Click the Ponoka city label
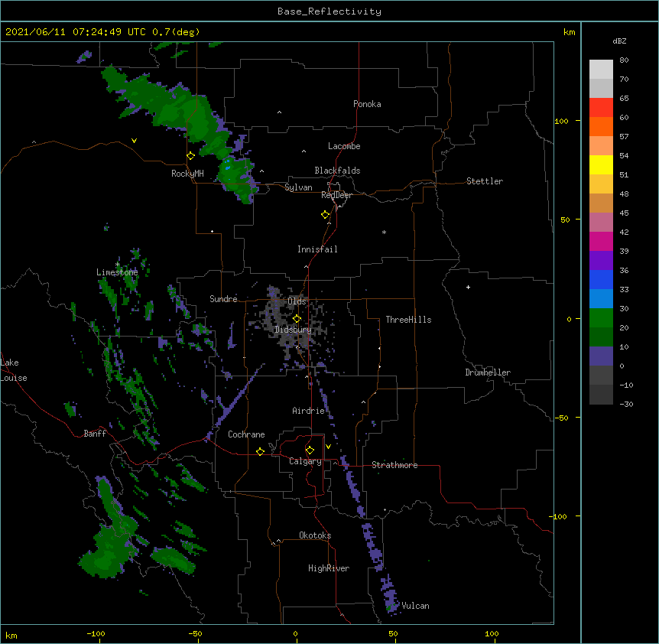 coord(367,104)
